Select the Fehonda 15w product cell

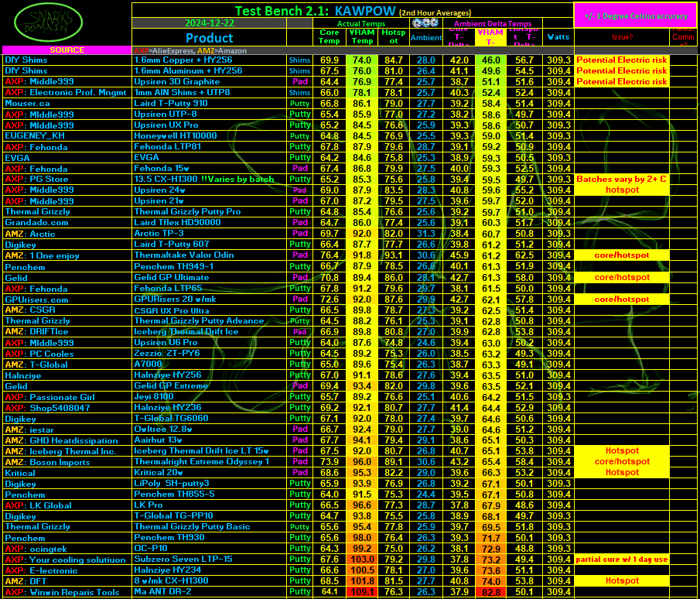point(210,169)
